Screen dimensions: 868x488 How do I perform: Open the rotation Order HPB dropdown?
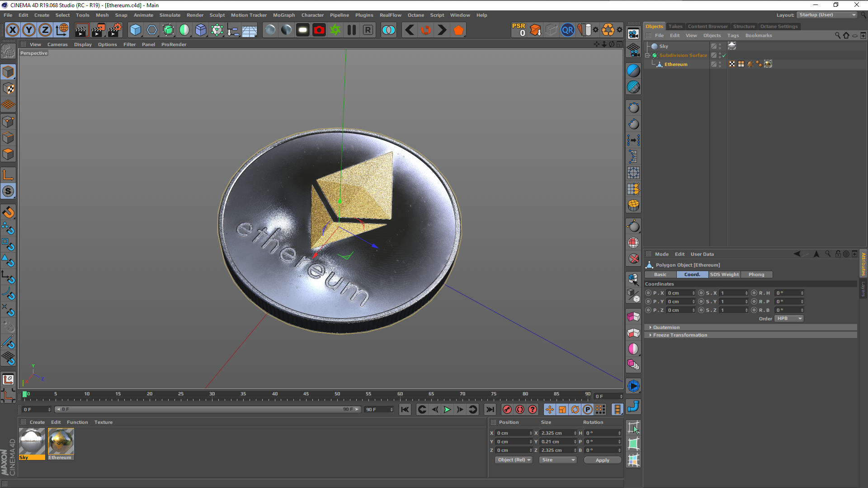pyautogui.click(x=789, y=319)
